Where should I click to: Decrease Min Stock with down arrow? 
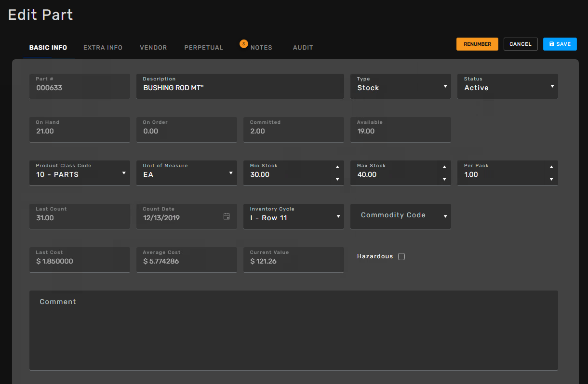pyautogui.click(x=337, y=179)
